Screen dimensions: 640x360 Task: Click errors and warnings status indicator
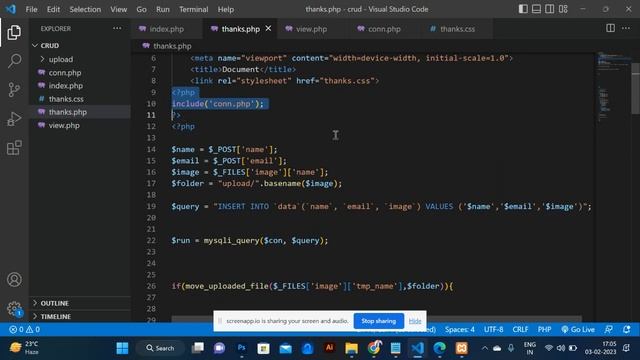24,329
